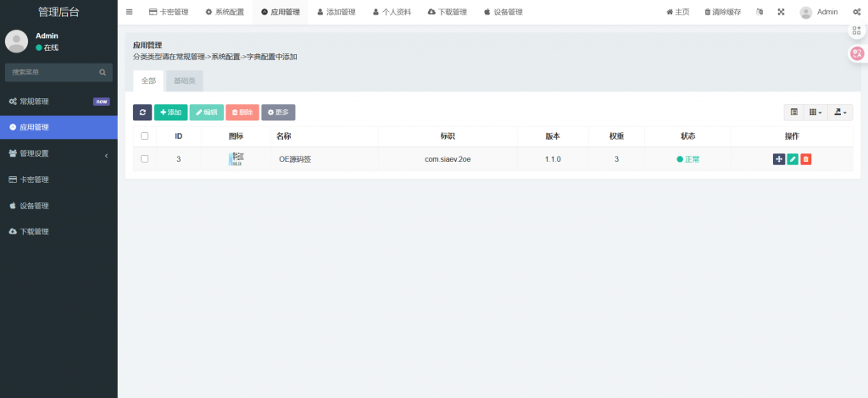This screenshot has height=398, width=868.
Task: Click the refresh icon button in the table toolbar
Action: (142, 112)
